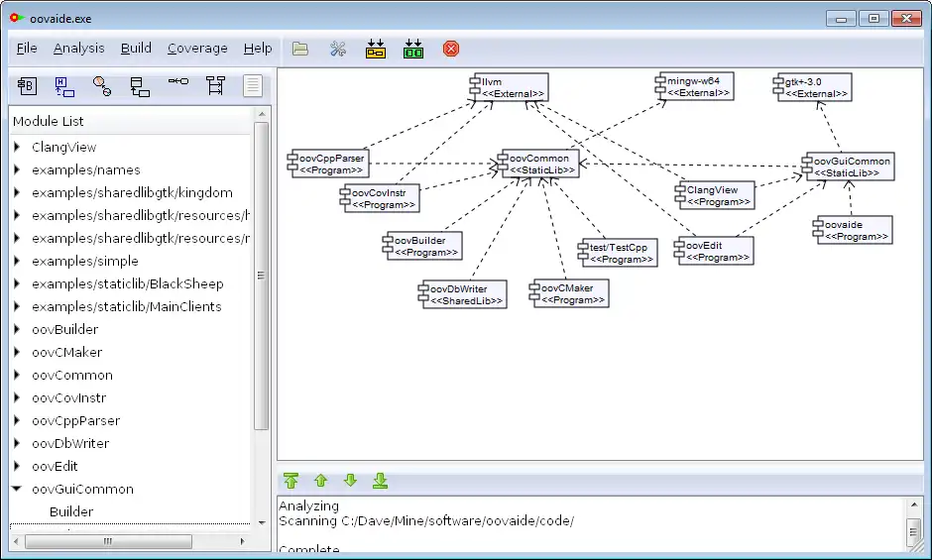The image size is (932, 560).
Task: Select the Builder item under oovGuiCommon
Action: (x=71, y=511)
